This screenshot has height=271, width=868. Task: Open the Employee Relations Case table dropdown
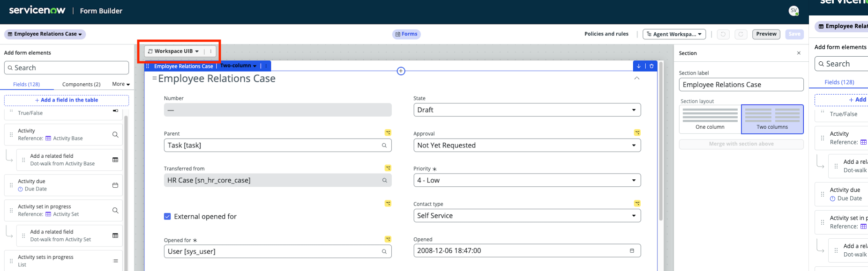click(x=45, y=34)
